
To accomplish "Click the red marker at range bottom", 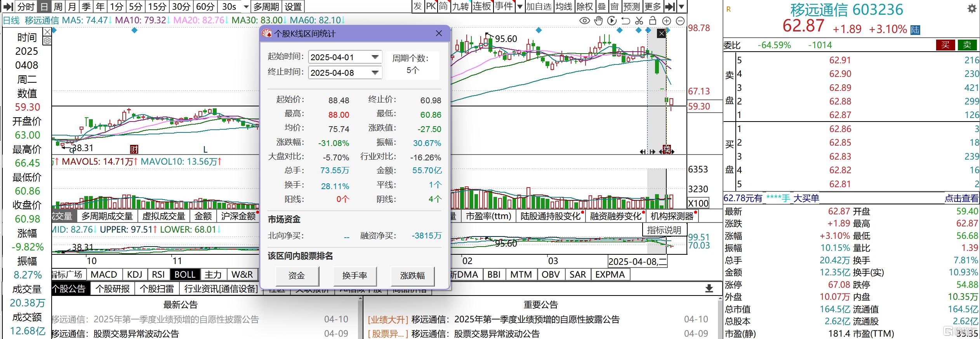I will click(x=667, y=149).
